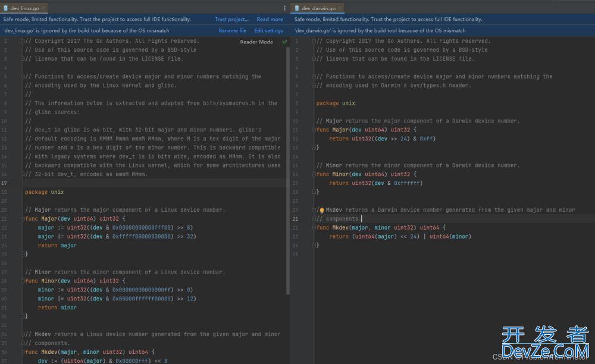595x364 pixels.
Task: Click the Darwin sys/types.h header comment line
Action: [393, 86]
